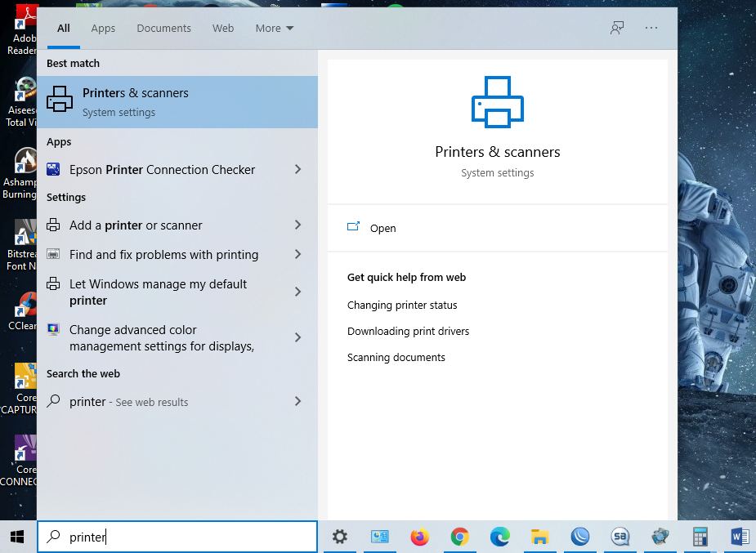756x553 pixels.
Task: Open Settings gear in the taskbar
Action: pos(340,537)
